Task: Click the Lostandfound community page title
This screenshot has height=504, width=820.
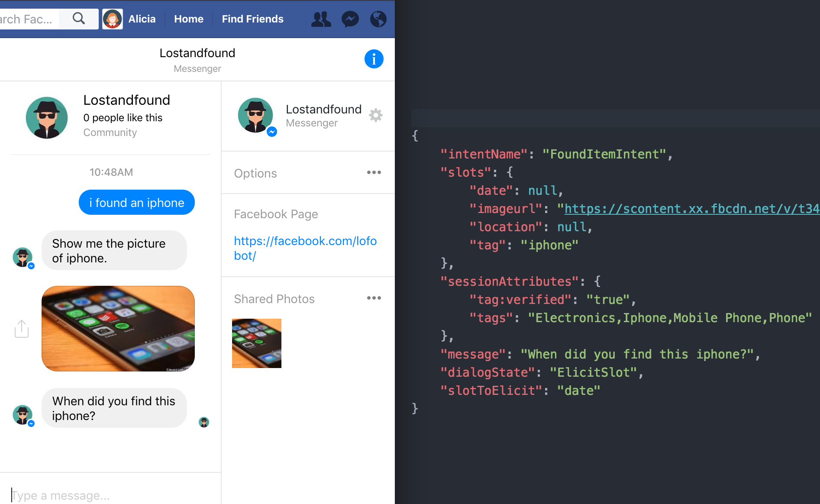Action: 127,100
